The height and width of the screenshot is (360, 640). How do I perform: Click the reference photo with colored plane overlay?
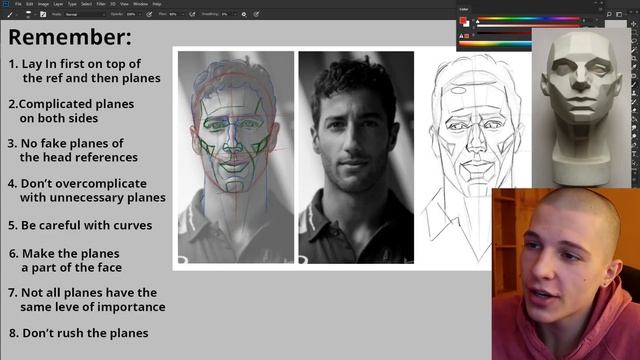[236, 157]
